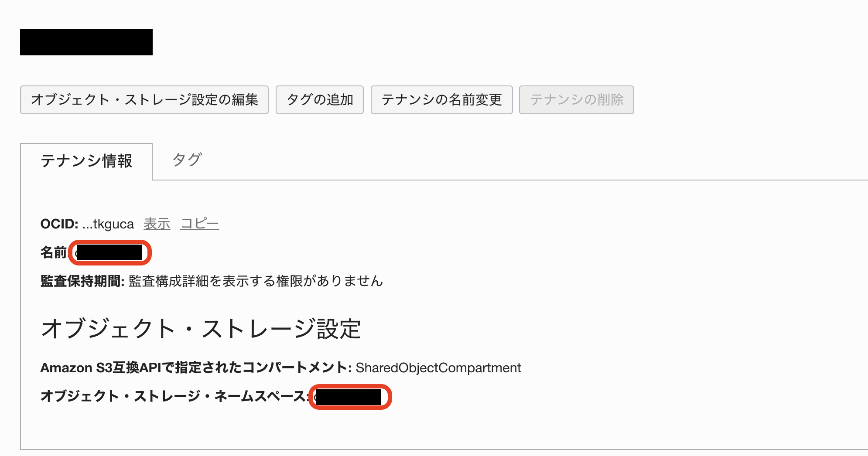This screenshot has width=868, height=456.
Task: Click the 監査構成詳細を表示する権限がありません message
Action: 256,281
